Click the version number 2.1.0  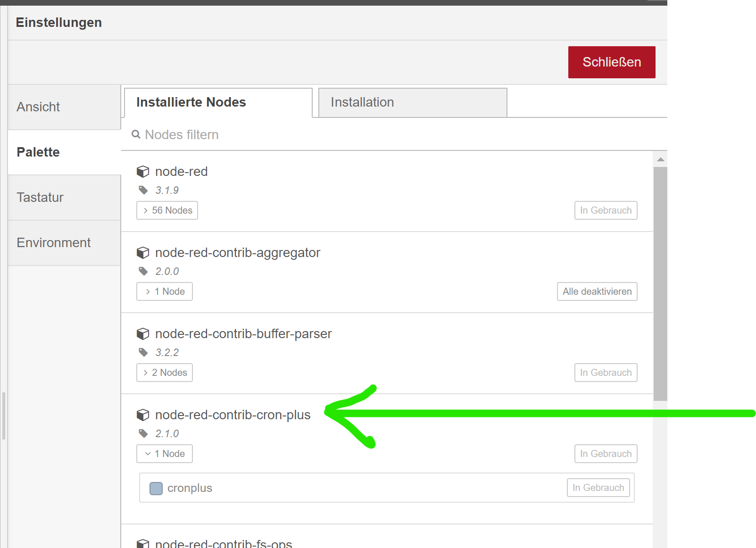[x=167, y=433]
